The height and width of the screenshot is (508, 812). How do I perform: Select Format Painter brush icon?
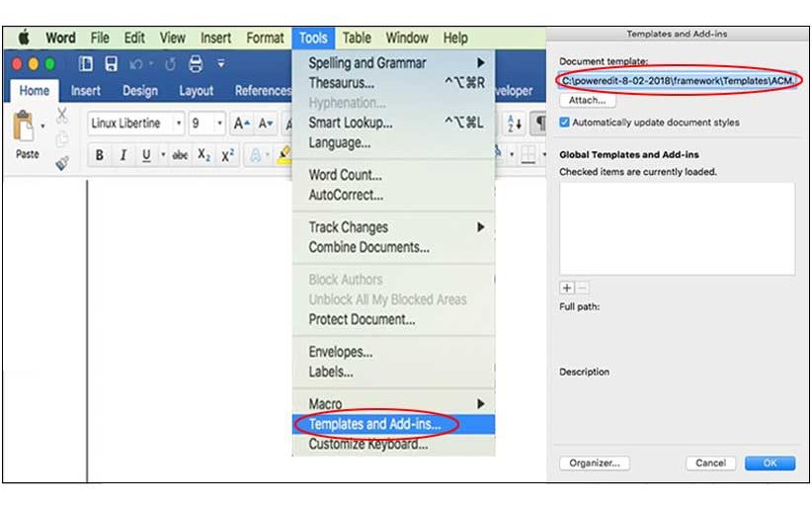click(62, 163)
